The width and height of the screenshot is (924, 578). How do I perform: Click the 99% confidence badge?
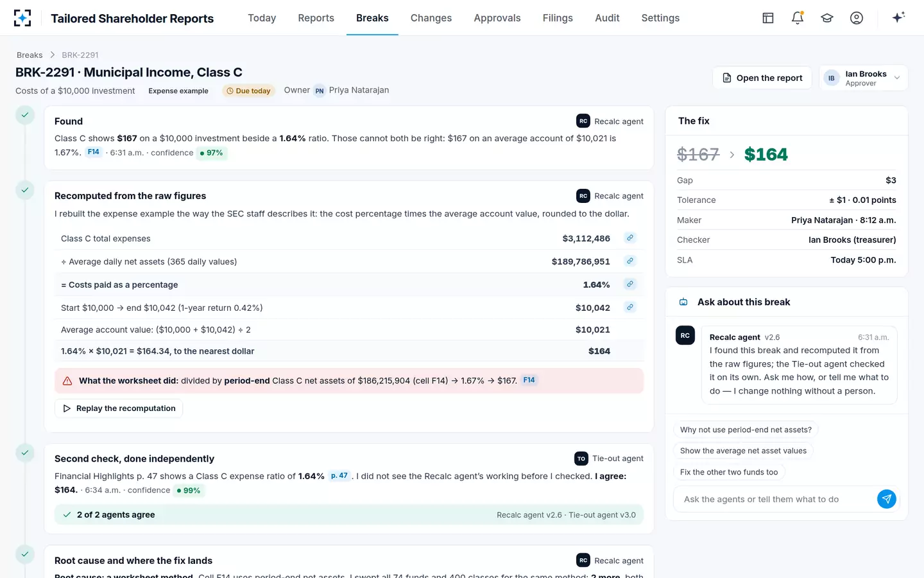189,490
